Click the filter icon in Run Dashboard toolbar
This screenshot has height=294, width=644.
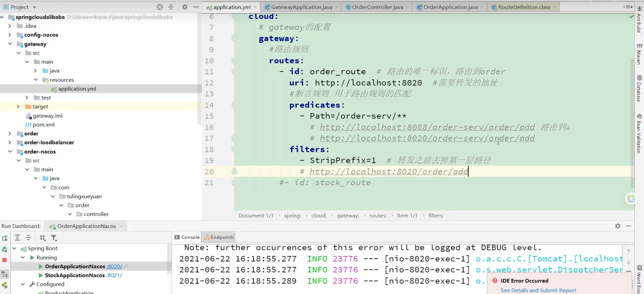[x=54, y=238]
